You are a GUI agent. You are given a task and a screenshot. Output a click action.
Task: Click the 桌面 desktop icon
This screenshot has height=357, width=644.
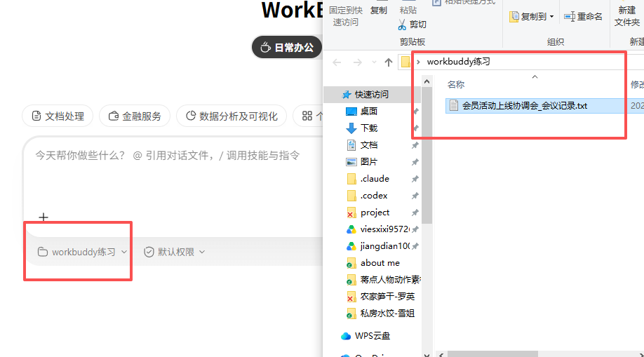(351, 112)
